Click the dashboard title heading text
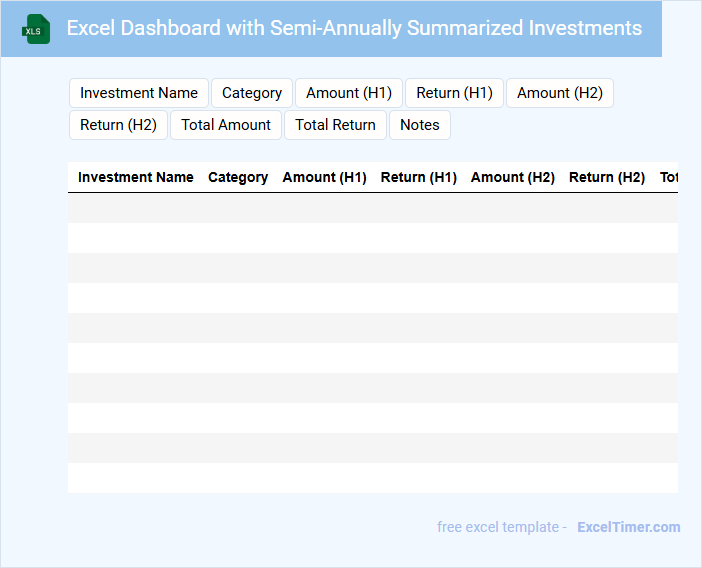 click(354, 28)
